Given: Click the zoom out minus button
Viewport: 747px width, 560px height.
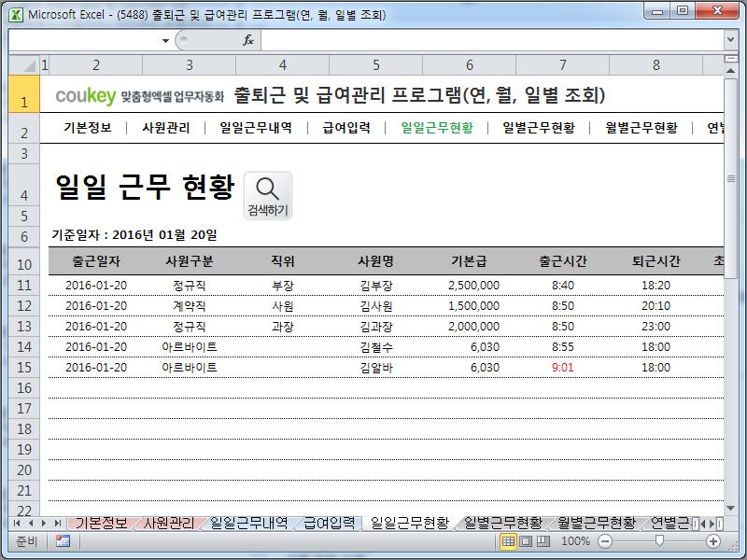Looking at the screenshot, I should (604, 541).
